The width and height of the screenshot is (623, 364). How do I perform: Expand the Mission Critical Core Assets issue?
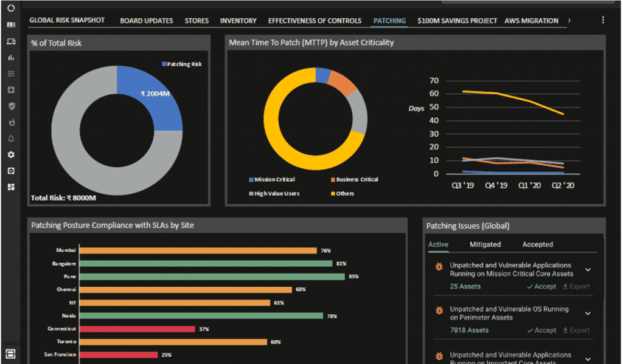coord(588,270)
